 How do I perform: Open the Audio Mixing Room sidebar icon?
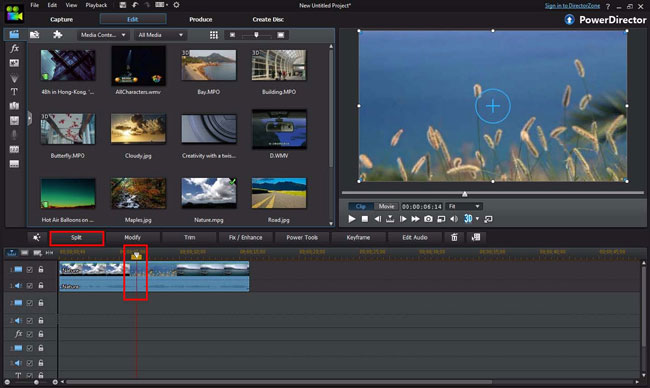tap(14, 120)
